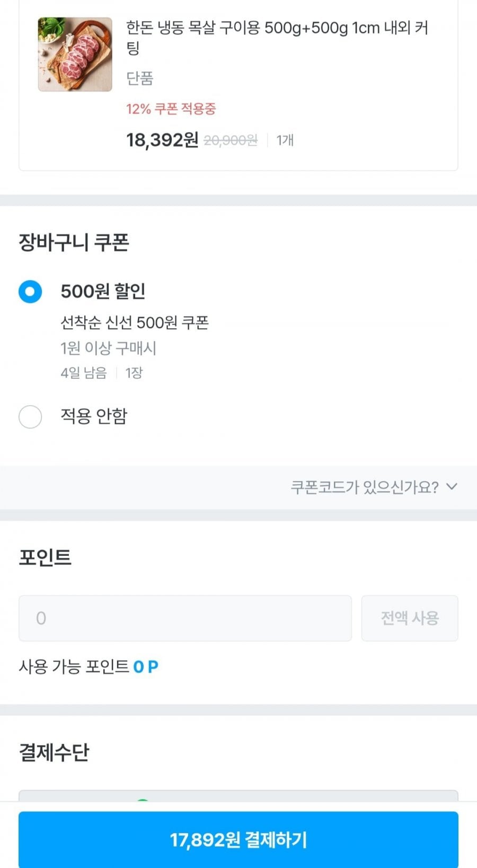Tap the 포인트 section heading
The height and width of the screenshot is (868, 477).
(45, 557)
